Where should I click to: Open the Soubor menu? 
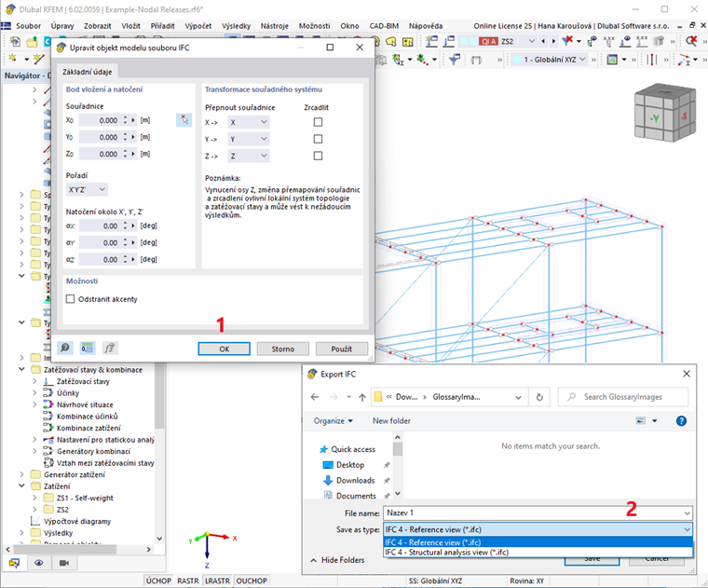coord(28,26)
